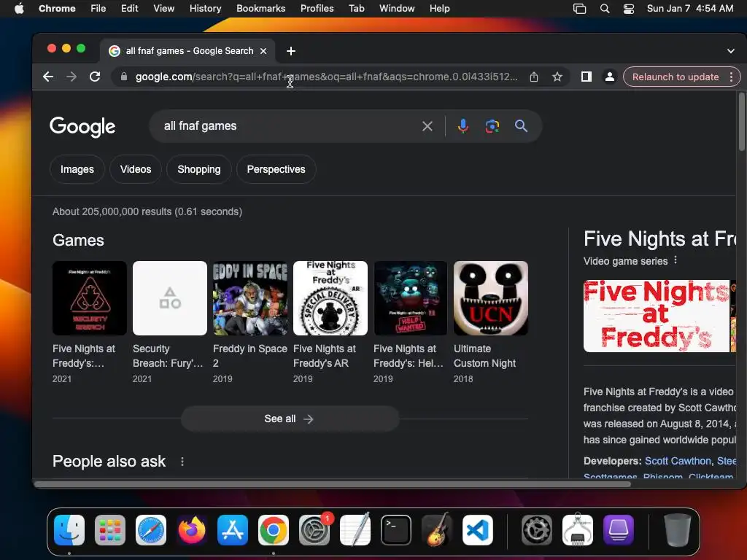747x560 pixels.
Task: Open tab search chevron
Action: [731, 51]
